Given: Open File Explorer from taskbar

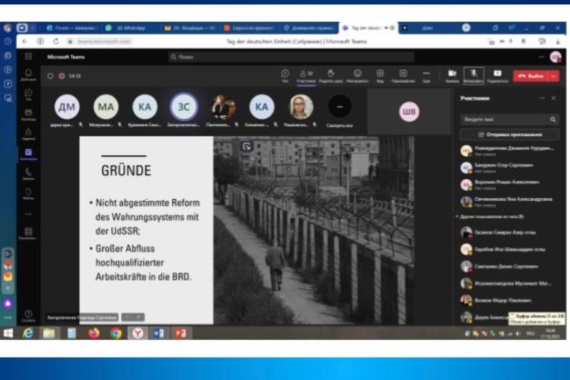Looking at the screenshot, I should click(x=49, y=333).
